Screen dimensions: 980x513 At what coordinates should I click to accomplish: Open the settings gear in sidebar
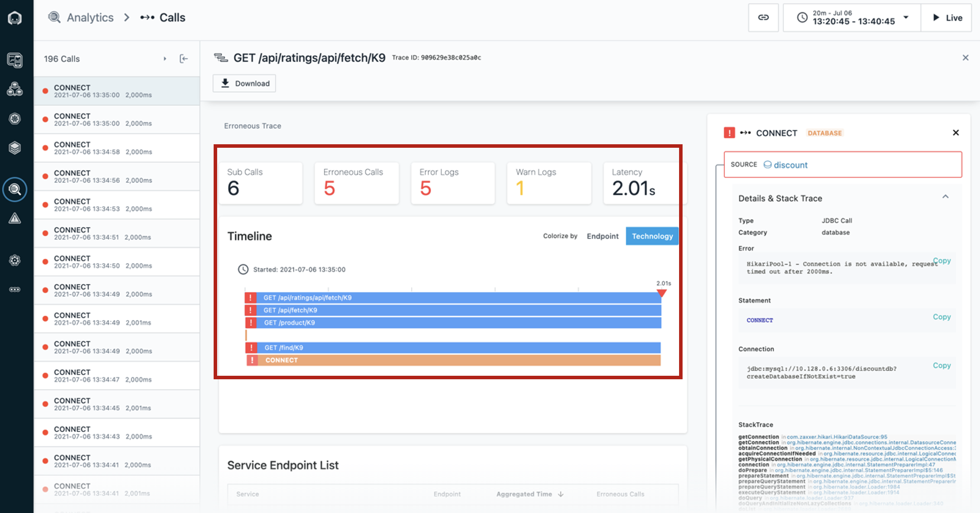[15, 260]
